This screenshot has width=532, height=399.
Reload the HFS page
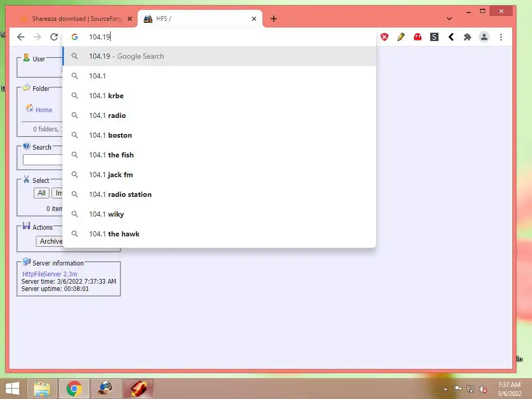click(x=54, y=37)
